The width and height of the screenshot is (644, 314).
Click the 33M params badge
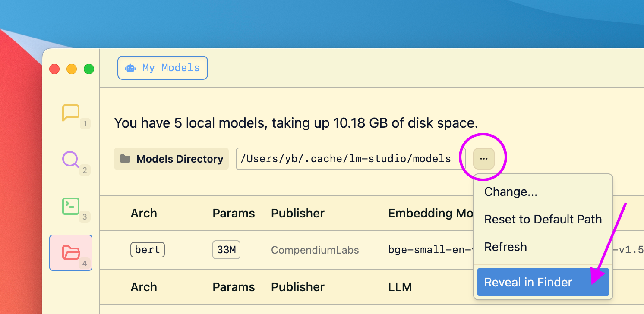(226, 250)
